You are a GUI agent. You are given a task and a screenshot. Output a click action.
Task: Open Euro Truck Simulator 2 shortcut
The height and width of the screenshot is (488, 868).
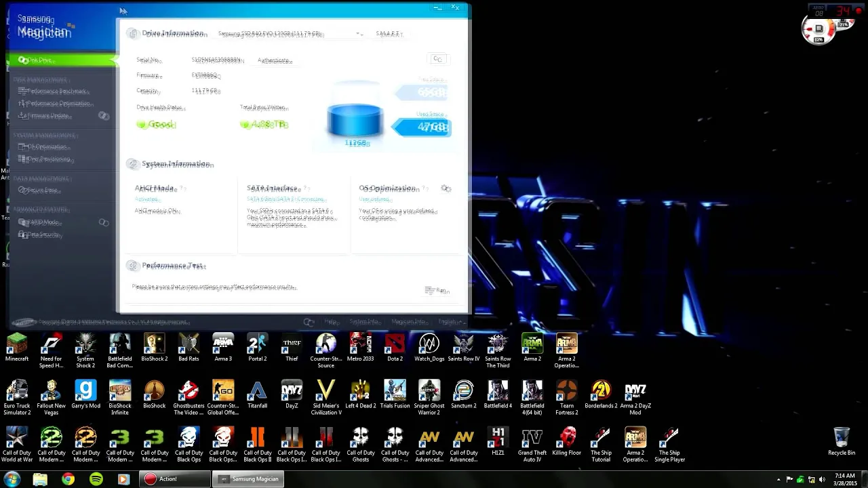click(x=17, y=398)
